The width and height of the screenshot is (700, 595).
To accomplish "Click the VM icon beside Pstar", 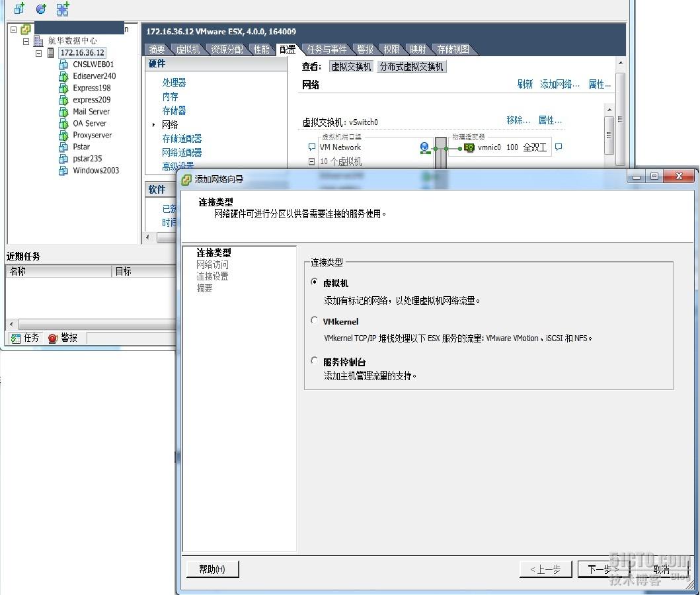I will click(63, 146).
